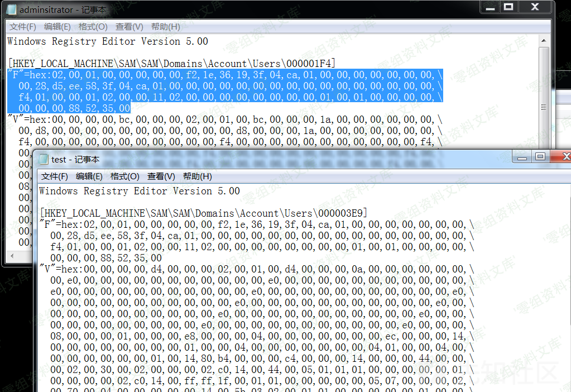The image size is (571, 392).
Task: Minimize the test Notepad window
Action: [x=522, y=157]
